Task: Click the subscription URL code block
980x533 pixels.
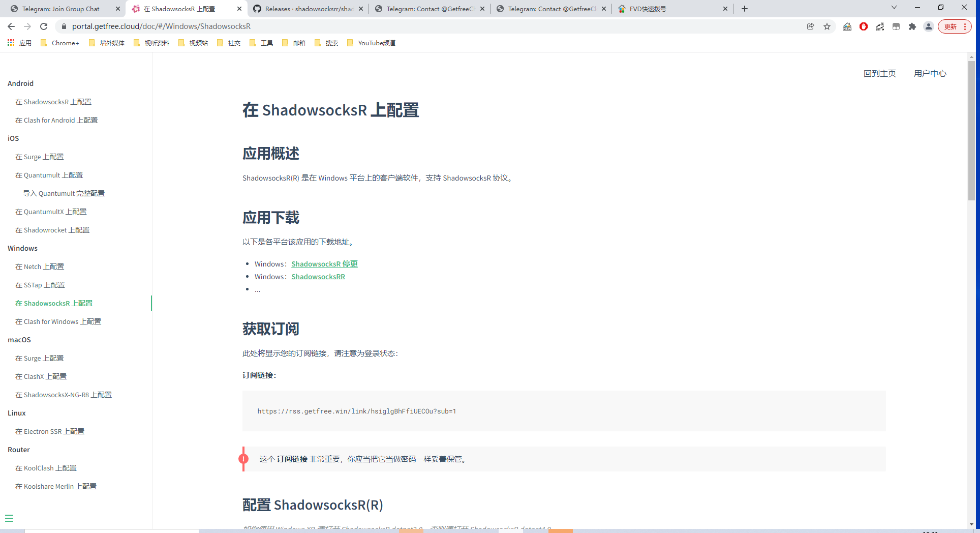Action: (x=564, y=411)
